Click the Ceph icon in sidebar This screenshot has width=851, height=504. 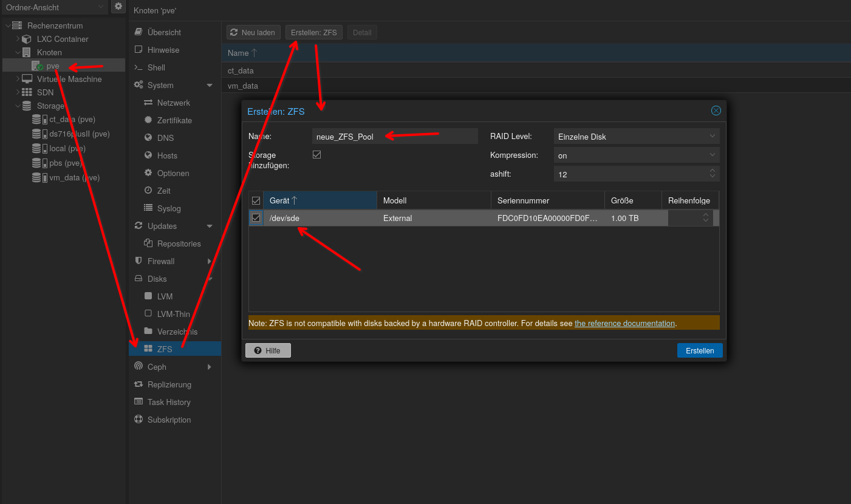pyautogui.click(x=138, y=367)
